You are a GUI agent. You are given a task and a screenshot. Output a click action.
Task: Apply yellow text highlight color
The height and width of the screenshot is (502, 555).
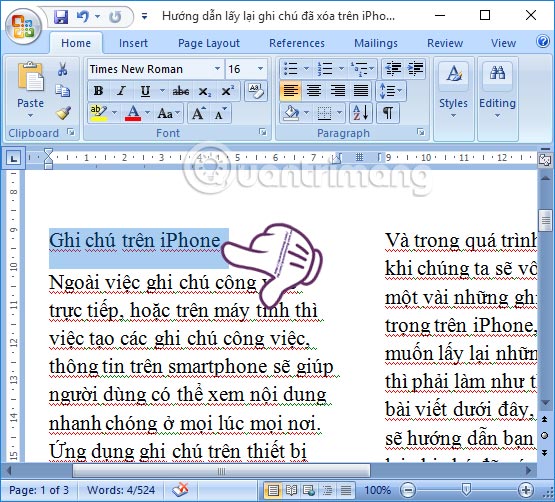click(98, 113)
